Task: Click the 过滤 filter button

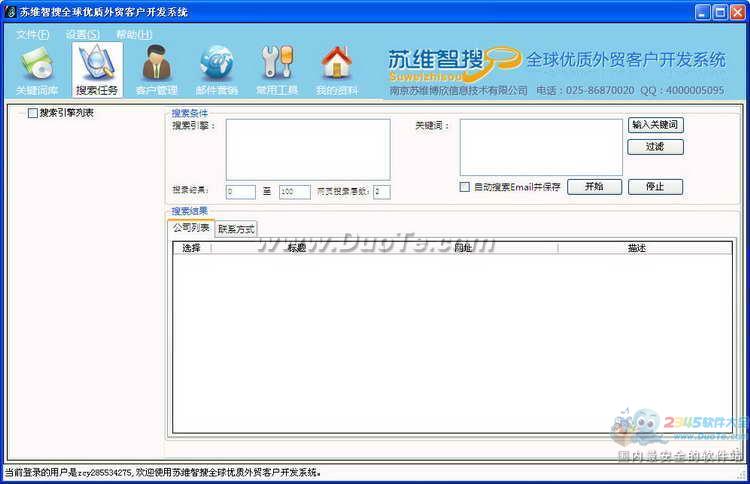Action: point(655,147)
